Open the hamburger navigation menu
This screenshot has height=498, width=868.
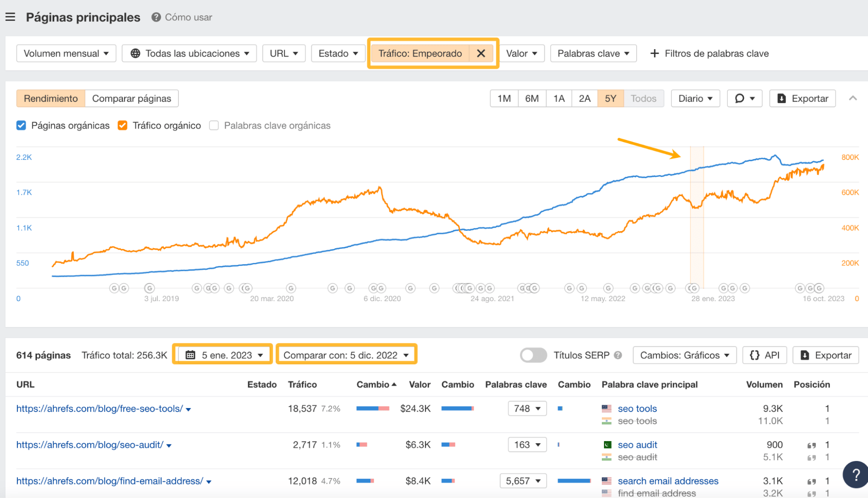click(x=10, y=17)
